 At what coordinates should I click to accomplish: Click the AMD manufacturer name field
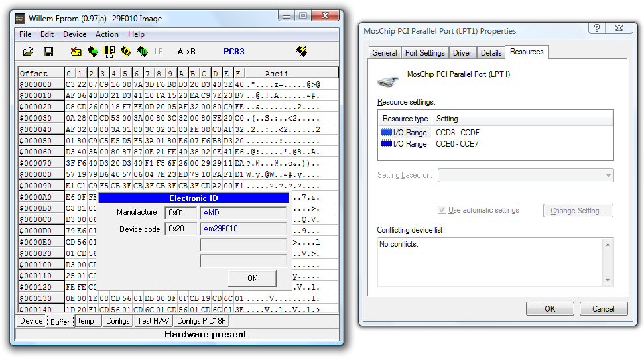tap(243, 213)
